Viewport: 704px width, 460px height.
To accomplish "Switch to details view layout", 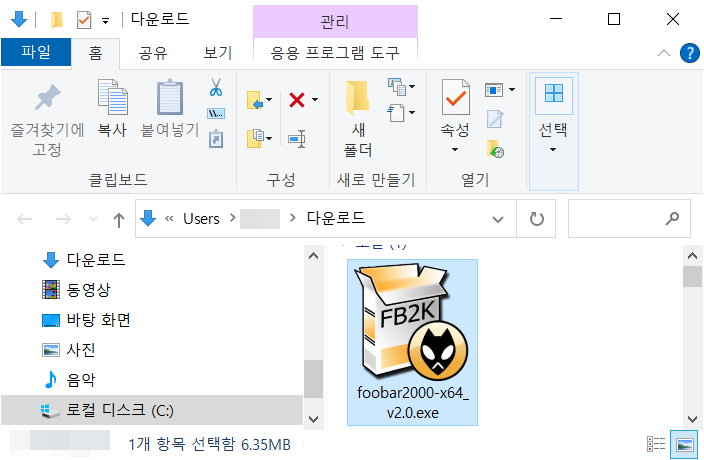I will point(656,444).
